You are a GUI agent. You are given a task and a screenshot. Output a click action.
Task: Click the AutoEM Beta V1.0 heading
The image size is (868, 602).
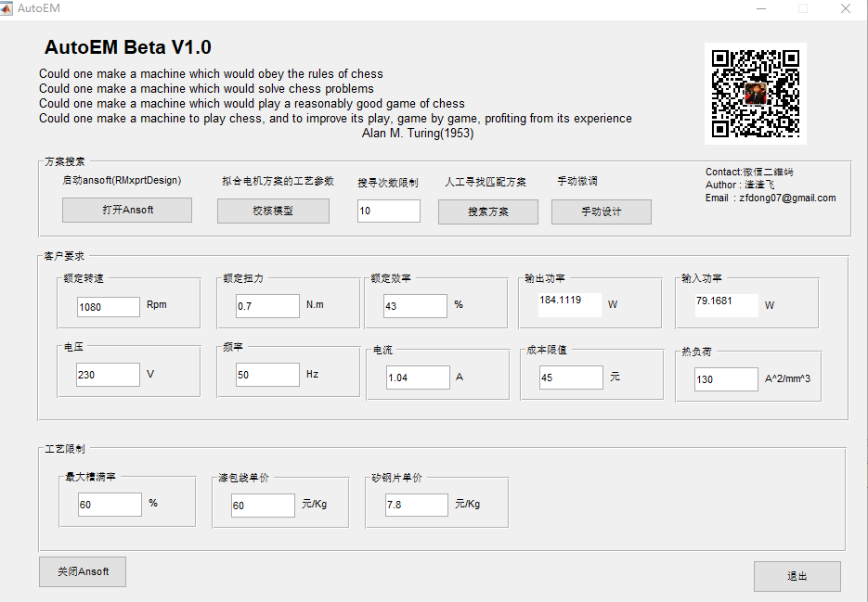click(x=128, y=47)
